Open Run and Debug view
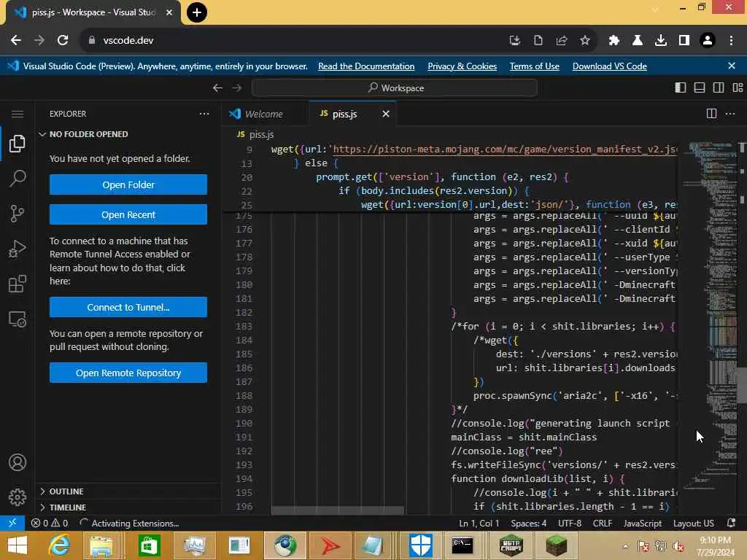 click(18, 249)
